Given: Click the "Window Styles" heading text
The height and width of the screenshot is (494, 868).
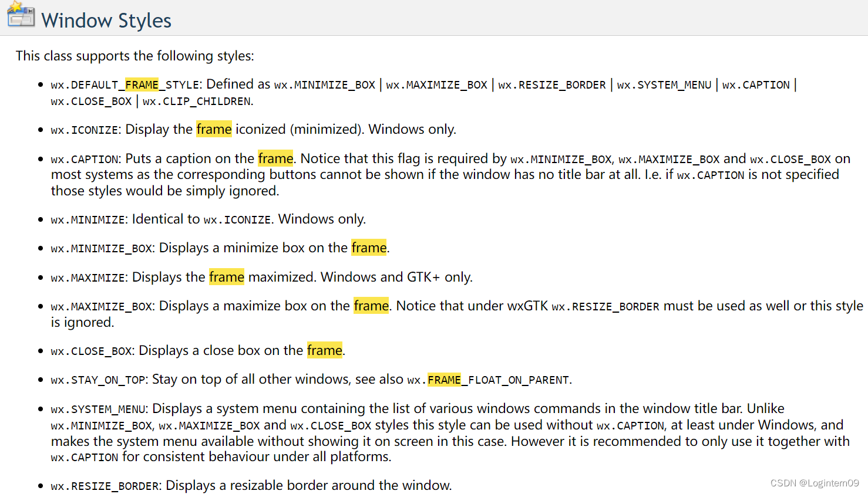Looking at the screenshot, I should [106, 21].
